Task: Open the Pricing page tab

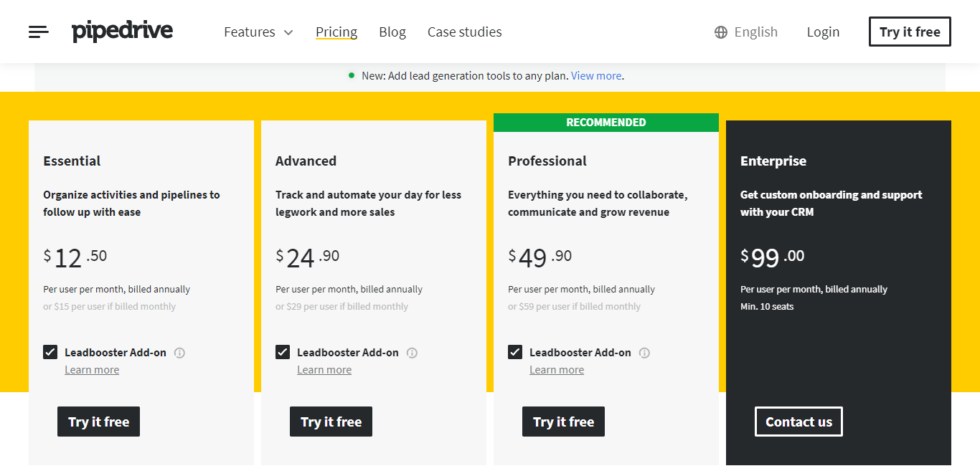Action: tap(336, 32)
